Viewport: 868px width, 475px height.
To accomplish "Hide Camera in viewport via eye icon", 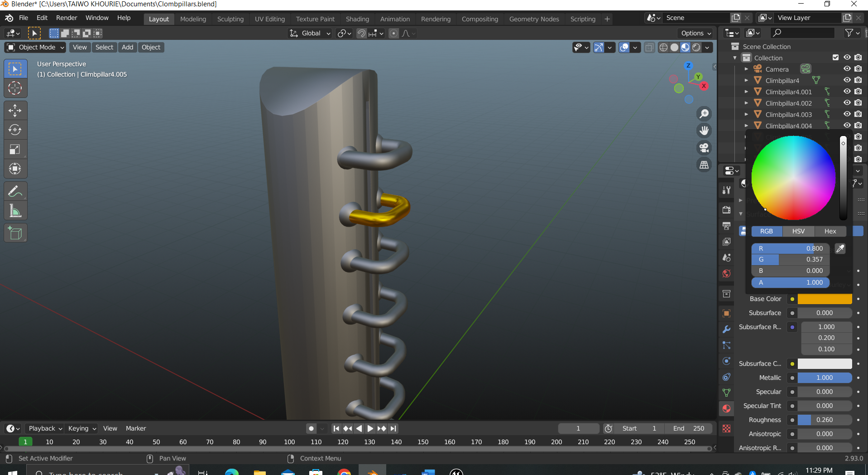I will [x=847, y=69].
